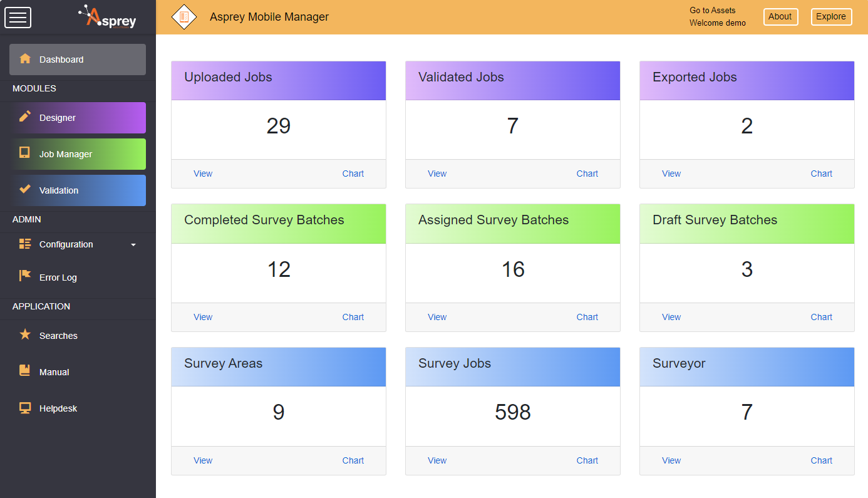Open the Configuration menu item
Screen dimensions: 868x498
click(x=66, y=244)
